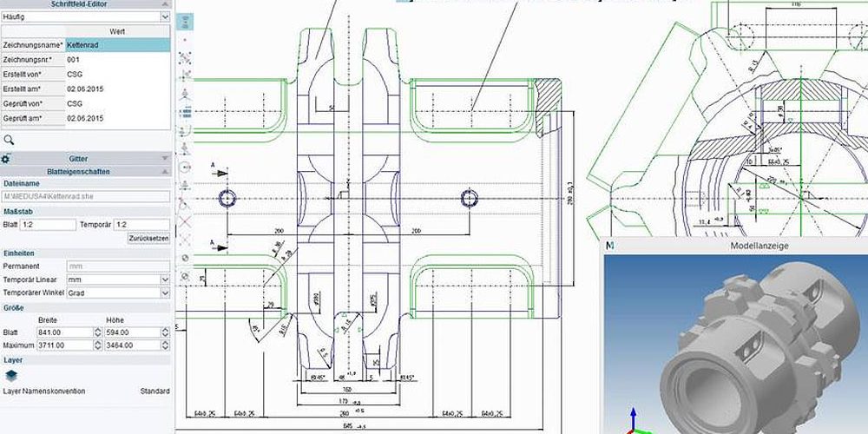The height and width of the screenshot is (434, 868).
Task: Open the Häufig dropdown list
Action: coord(165,16)
